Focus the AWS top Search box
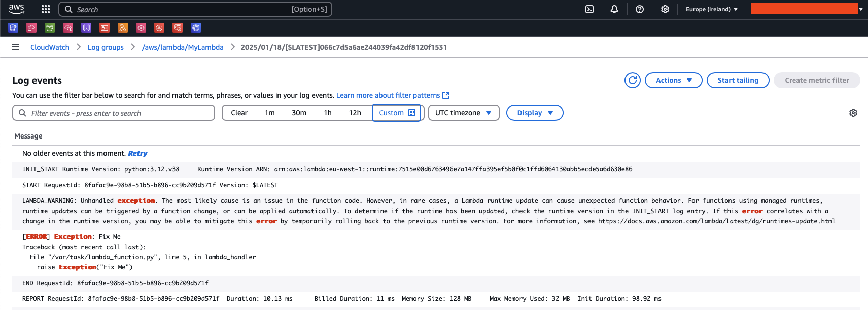The image size is (868, 310). [x=195, y=9]
